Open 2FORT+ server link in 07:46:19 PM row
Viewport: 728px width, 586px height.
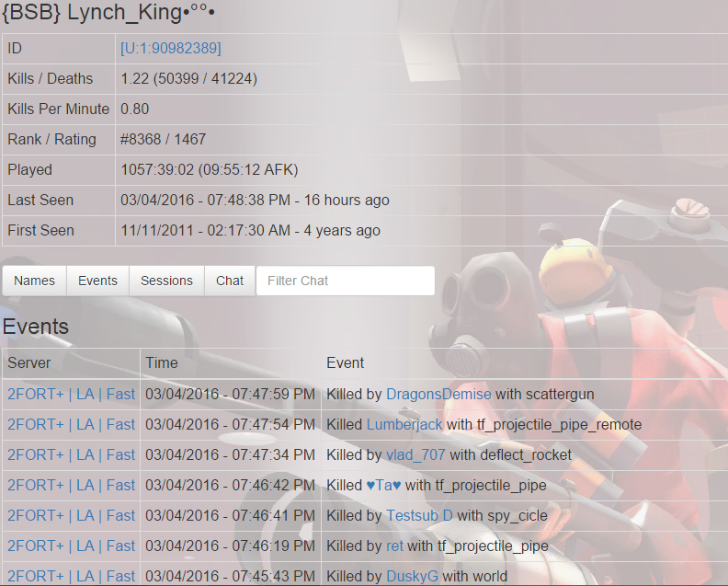(71, 546)
